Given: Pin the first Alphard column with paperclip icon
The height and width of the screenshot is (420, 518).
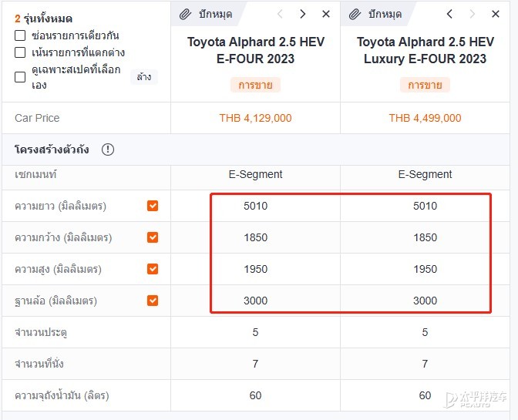Looking at the screenshot, I should tap(206, 14).
